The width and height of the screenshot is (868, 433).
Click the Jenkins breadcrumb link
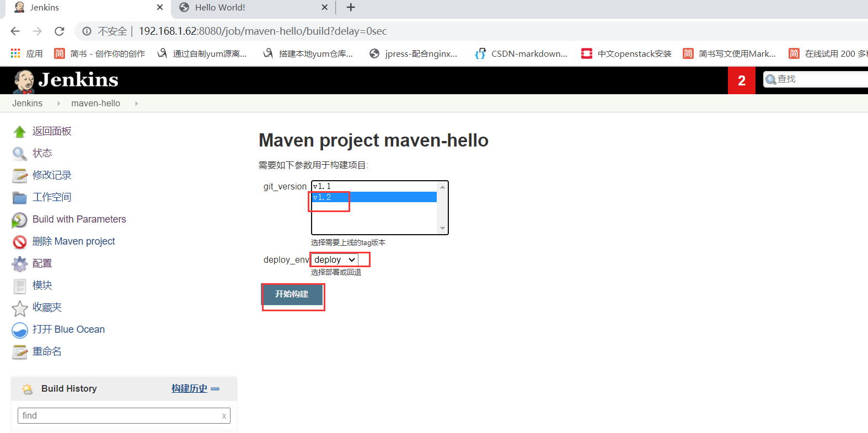click(28, 104)
